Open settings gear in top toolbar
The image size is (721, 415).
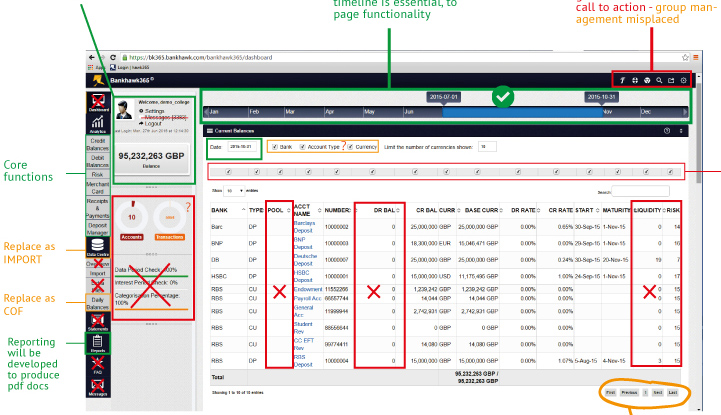[x=683, y=79]
